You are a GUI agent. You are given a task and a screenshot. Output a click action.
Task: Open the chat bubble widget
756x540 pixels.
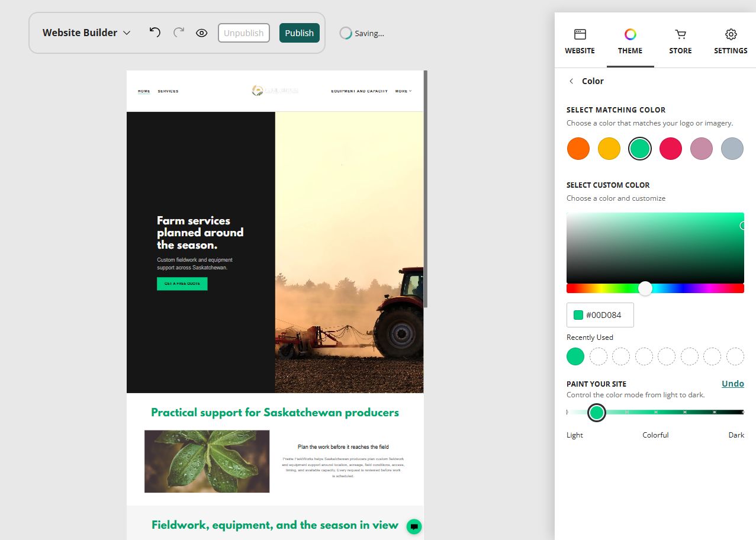pyautogui.click(x=414, y=526)
